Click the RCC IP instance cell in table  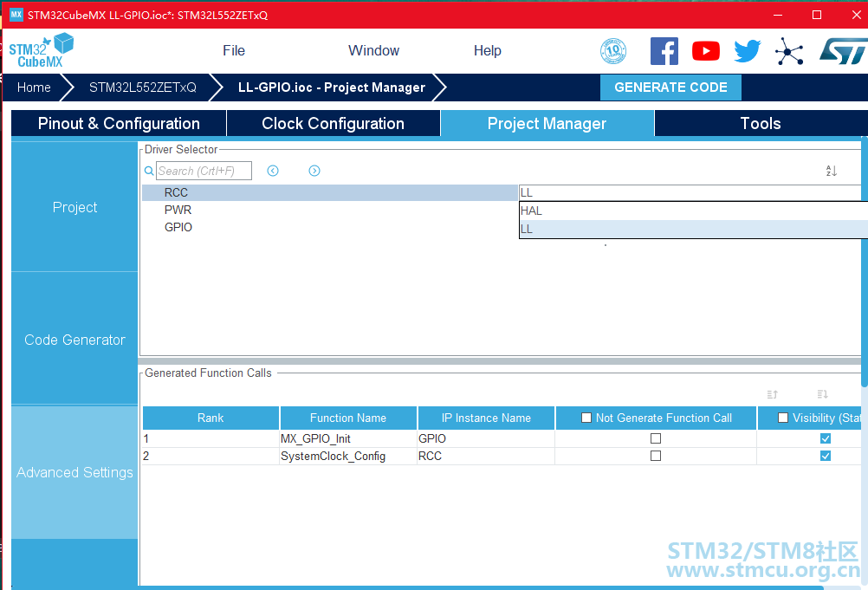coord(486,456)
